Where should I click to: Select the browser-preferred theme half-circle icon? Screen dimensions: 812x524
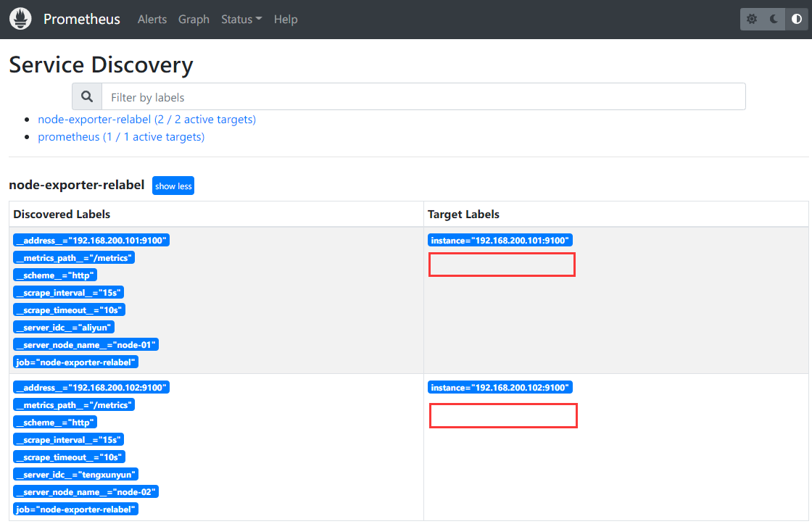coord(797,19)
